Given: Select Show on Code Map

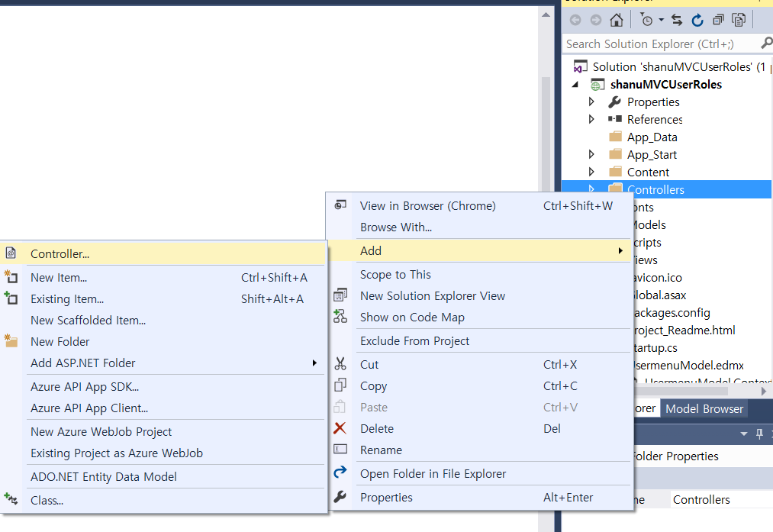Looking at the screenshot, I should pos(480,317).
